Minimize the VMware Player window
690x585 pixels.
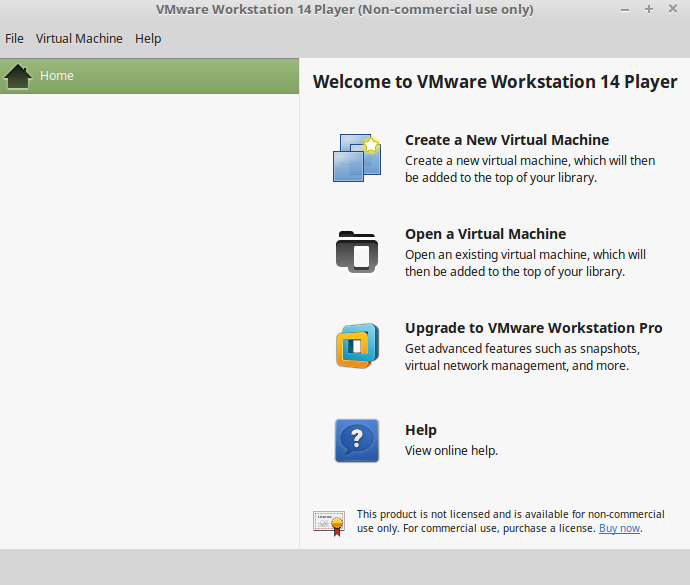tap(627, 9)
